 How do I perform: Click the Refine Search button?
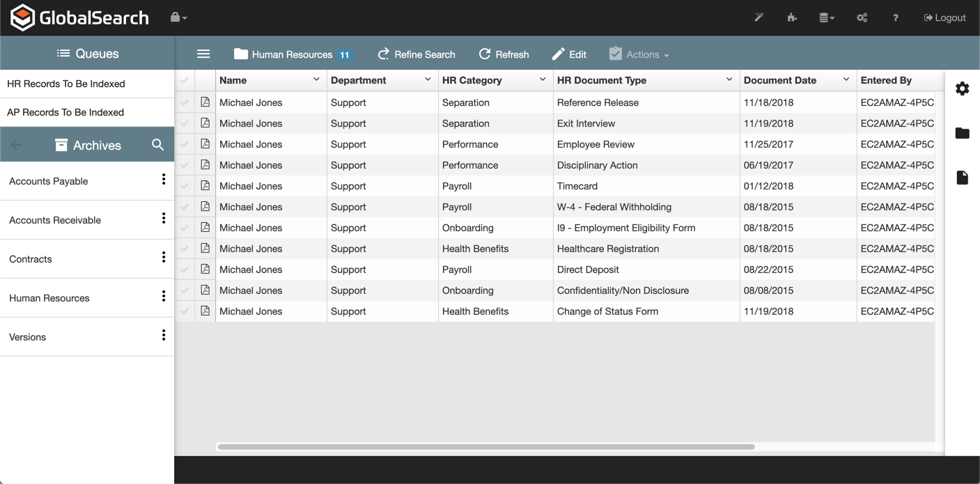click(417, 54)
